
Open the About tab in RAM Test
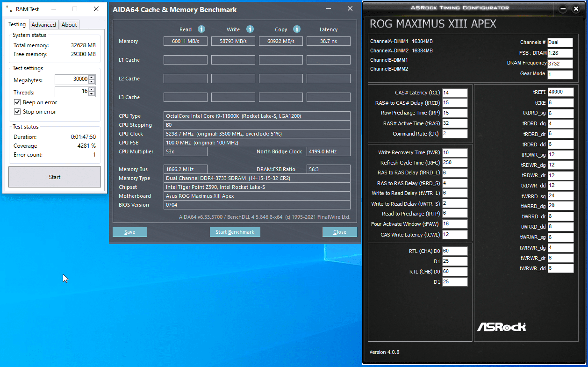[x=69, y=25]
